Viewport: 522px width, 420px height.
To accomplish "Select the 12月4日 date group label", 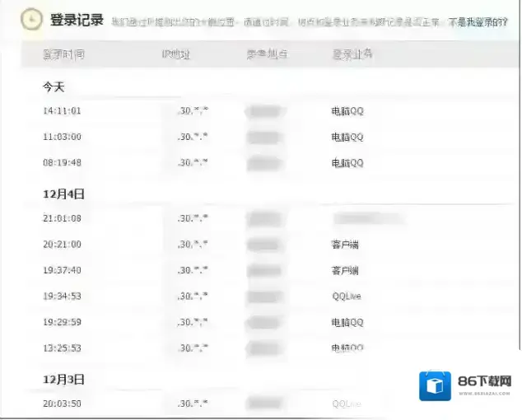I will pyautogui.click(x=63, y=194).
